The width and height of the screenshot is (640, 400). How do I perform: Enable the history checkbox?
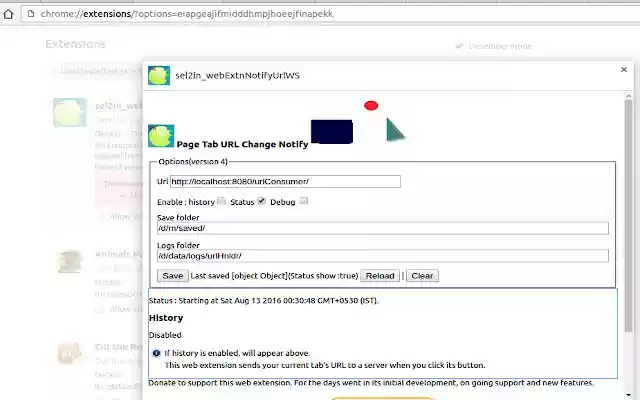tap(222, 201)
